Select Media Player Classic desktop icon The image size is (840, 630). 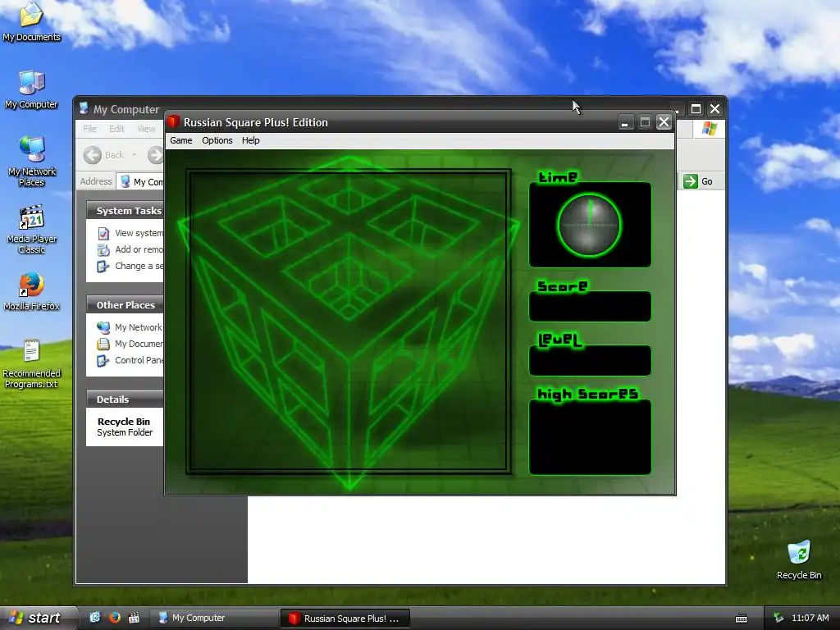[32, 230]
